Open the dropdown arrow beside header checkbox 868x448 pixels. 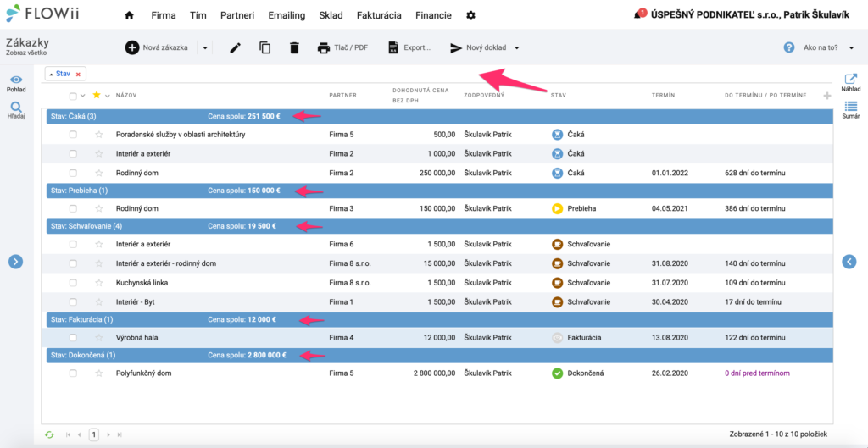[x=82, y=96]
